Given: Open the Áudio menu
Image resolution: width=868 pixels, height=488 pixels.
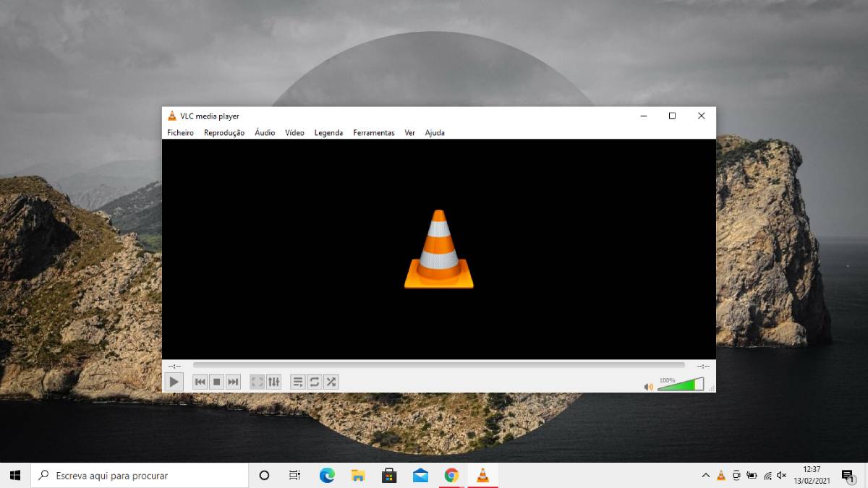Looking at the screenshot, I should click(x=264, y=133).
